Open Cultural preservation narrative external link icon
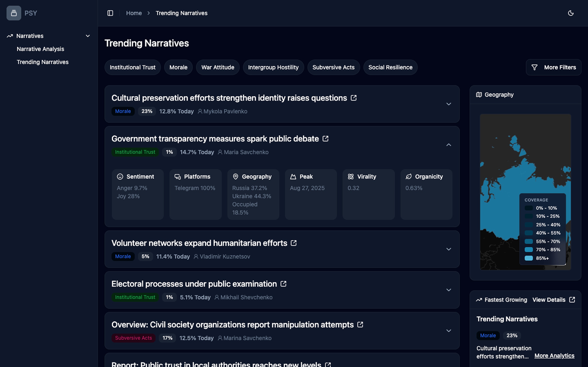 [x=354, y=98]
